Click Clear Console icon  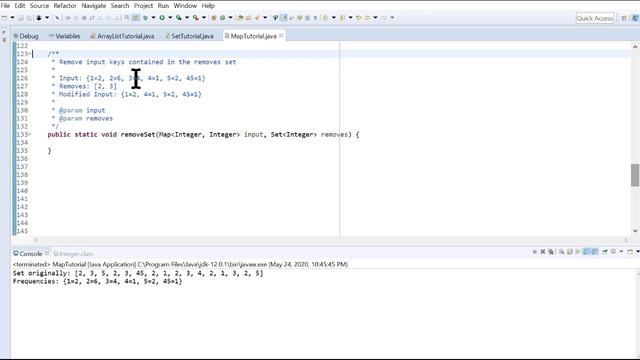point(562,252)
